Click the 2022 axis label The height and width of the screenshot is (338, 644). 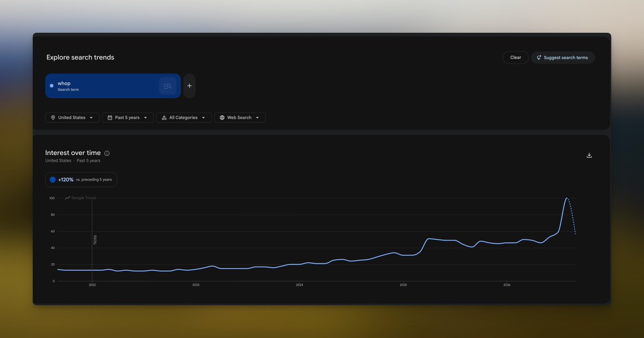pos(92,285)
